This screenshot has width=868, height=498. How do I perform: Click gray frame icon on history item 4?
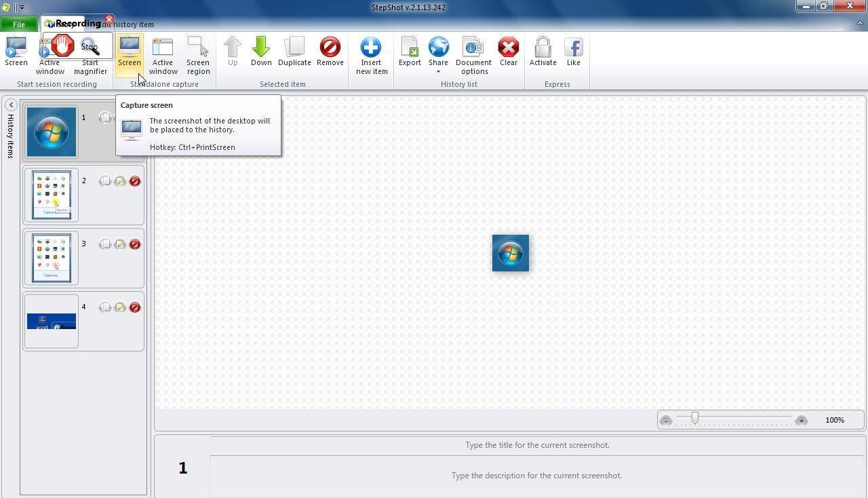pyautogui.click(x=105, y=307)
